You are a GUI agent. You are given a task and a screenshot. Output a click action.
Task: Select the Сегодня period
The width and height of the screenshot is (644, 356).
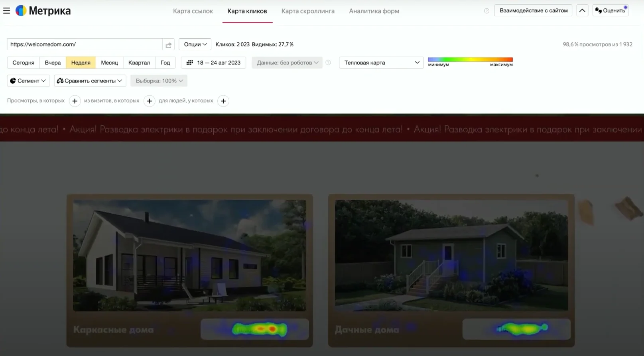click(x=23, y=63)
